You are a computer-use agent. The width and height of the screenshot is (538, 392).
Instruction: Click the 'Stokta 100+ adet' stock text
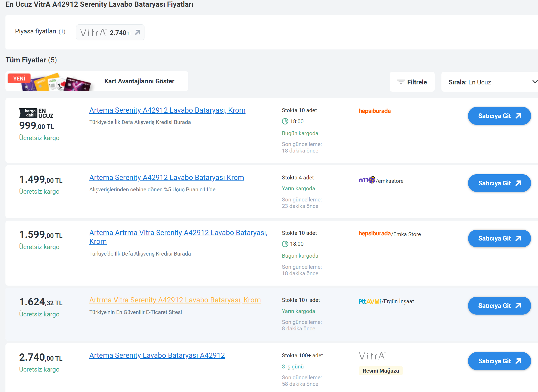302,355
